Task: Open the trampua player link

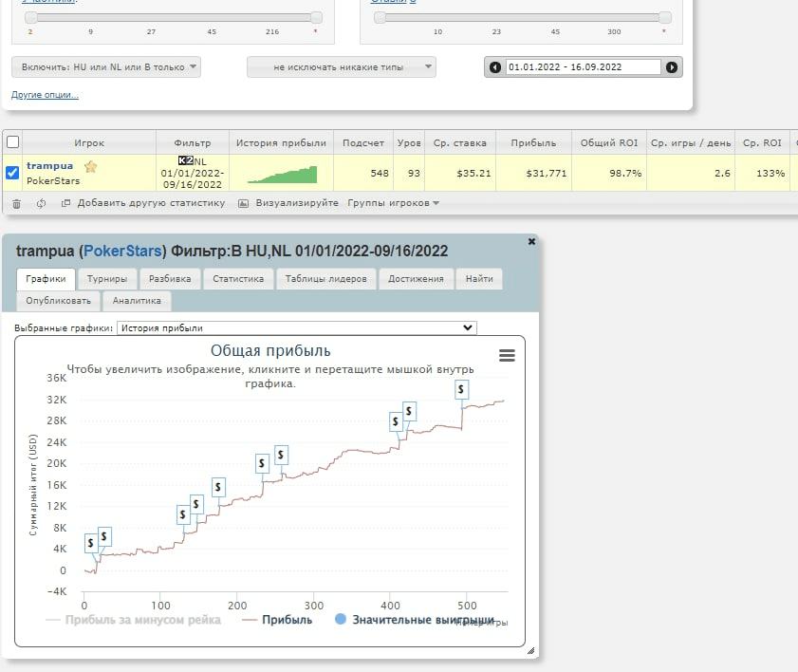Action: coord(50,166)
